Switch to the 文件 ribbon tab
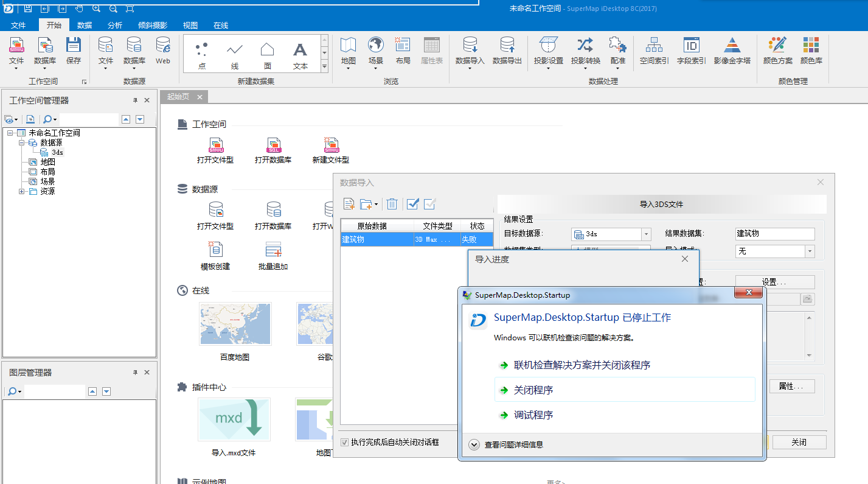 coord(18,25)
